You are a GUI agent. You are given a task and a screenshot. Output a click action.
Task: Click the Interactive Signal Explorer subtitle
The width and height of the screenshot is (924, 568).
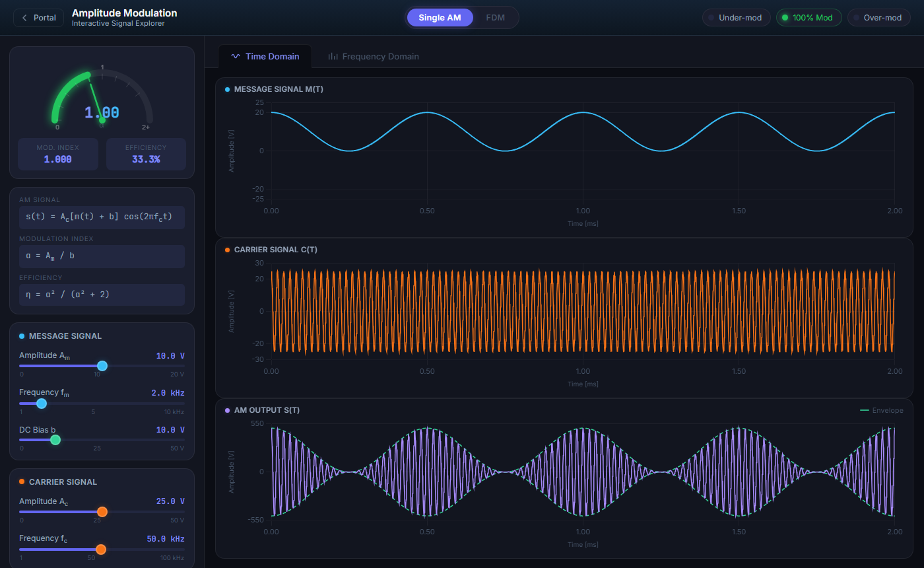pyautogui.click(x=118, y=24)
